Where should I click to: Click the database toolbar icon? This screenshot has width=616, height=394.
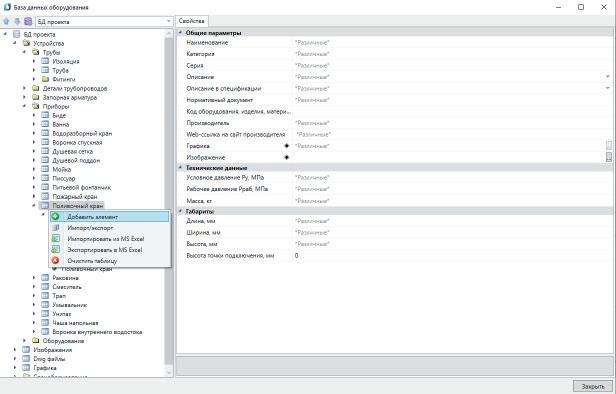28,22
